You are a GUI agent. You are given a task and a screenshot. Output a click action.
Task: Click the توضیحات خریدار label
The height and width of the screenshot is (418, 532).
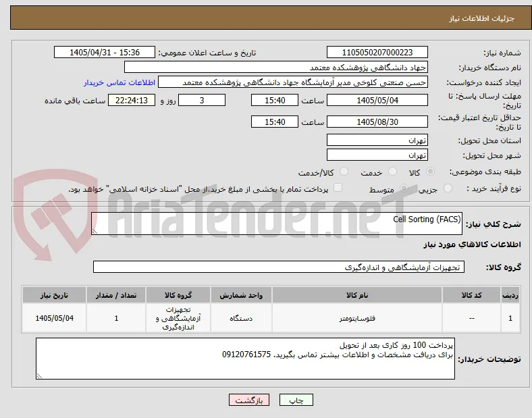[x=489, y=359]
